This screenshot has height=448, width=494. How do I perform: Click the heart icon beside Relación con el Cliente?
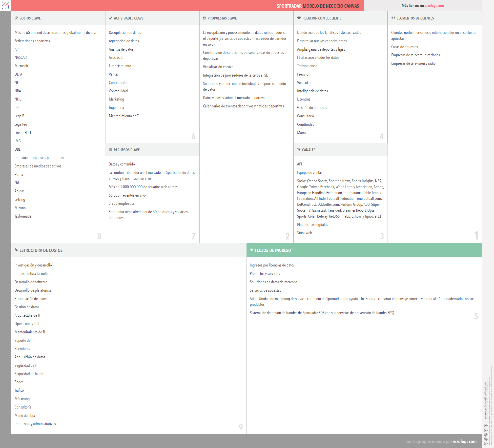coord(299,18)
